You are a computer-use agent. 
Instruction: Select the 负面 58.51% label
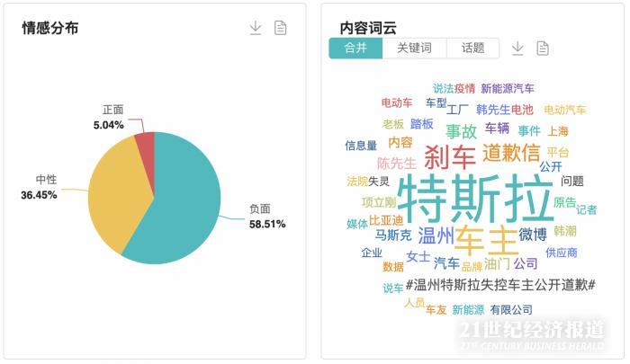pyautogui.click(x=267, y=217)
